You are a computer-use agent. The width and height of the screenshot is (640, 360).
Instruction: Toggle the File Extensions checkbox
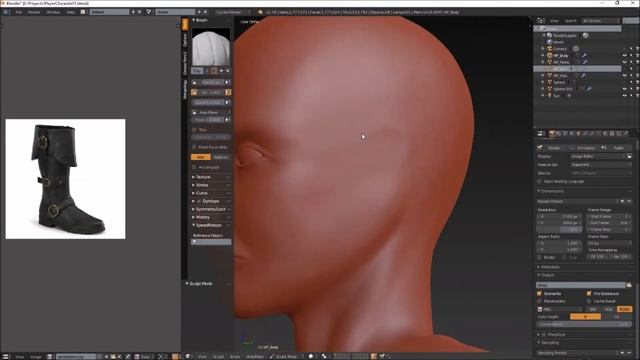589,293
